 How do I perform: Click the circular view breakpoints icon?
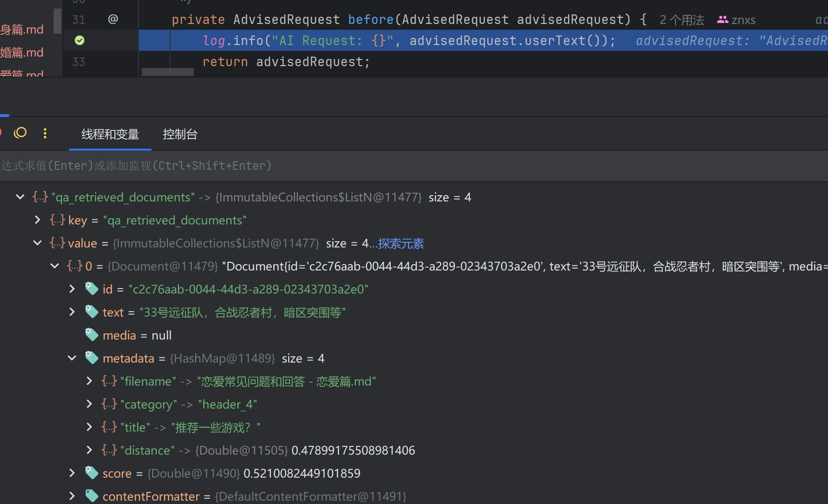20,133
